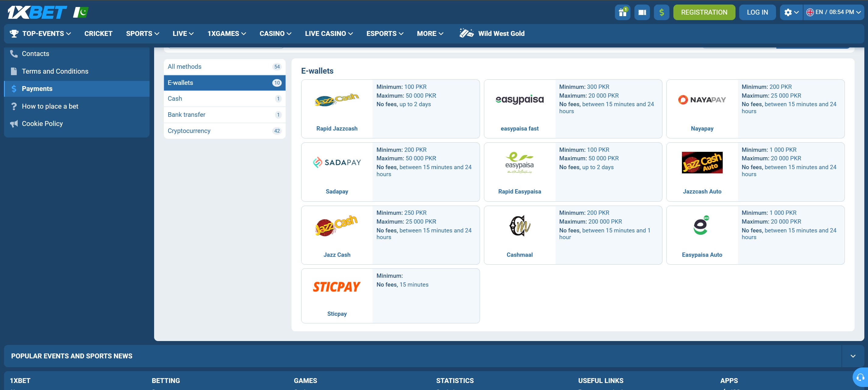Open the Rapid Jazzcash label link
Screen dimensions: 868x390
click(337, 129)
